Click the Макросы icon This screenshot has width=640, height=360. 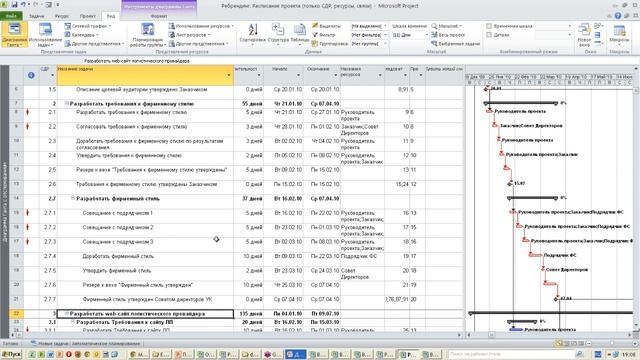619,30
